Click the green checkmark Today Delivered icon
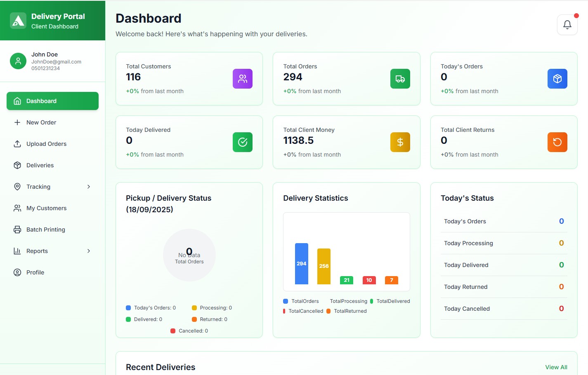This screenshot has height=375, width=588. tap(243, 142)
